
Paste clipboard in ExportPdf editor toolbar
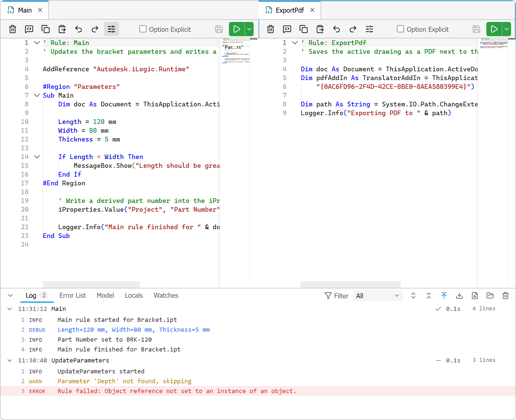tap(320, 29)
